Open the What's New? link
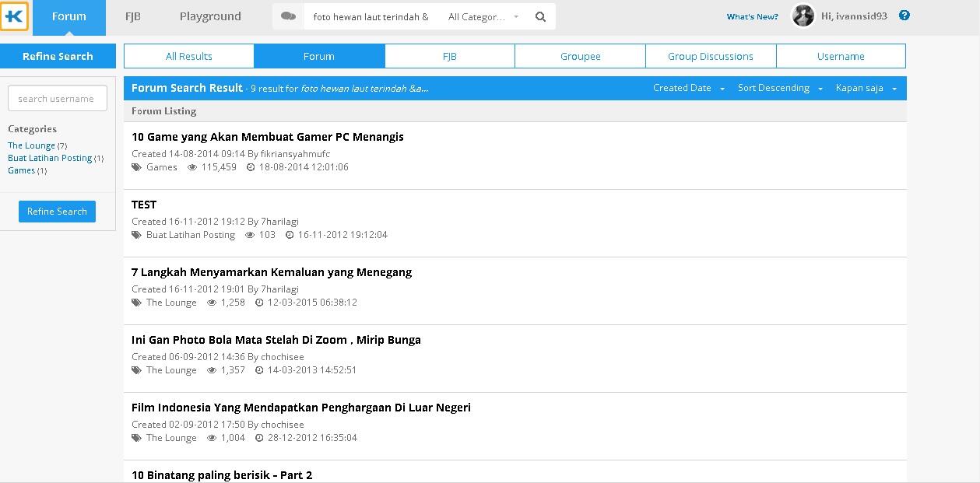Screen dimensions: 980x483 [752, 16]
